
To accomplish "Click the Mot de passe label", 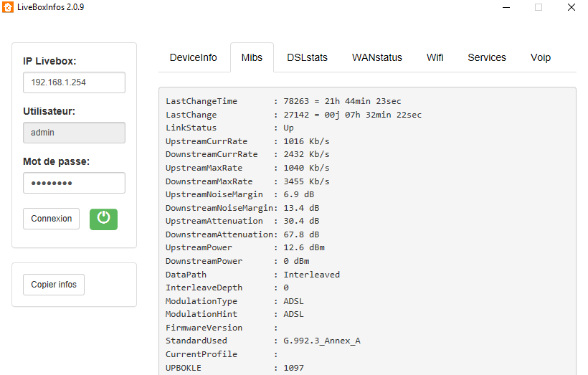I will [x=56, y=161].
